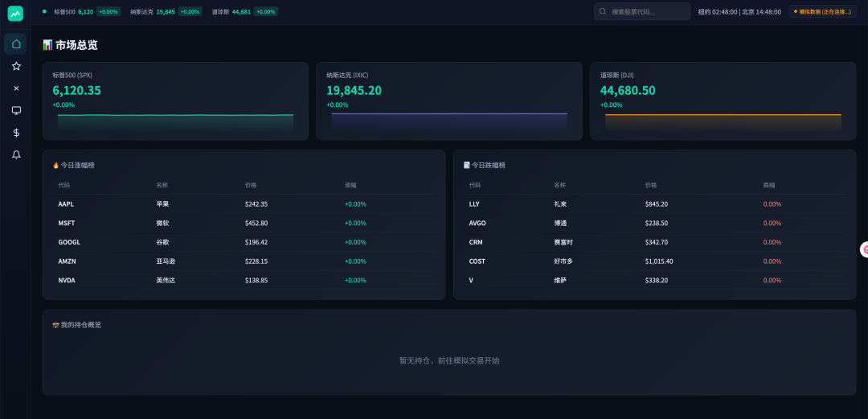The image size is (868, 419).
Task: Open the bell alerts icon
Action: (15, 154)
